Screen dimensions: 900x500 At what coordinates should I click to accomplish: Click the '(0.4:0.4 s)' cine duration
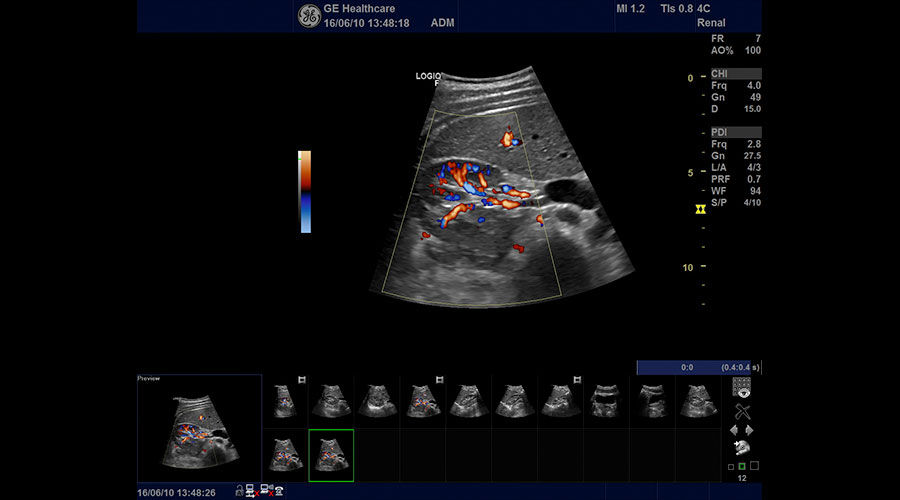pos(740,367)
